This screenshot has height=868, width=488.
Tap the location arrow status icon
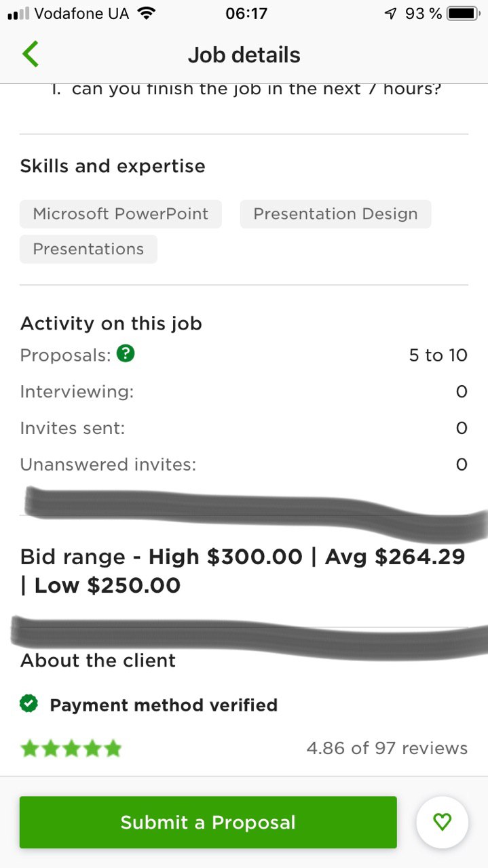point(390,14)
